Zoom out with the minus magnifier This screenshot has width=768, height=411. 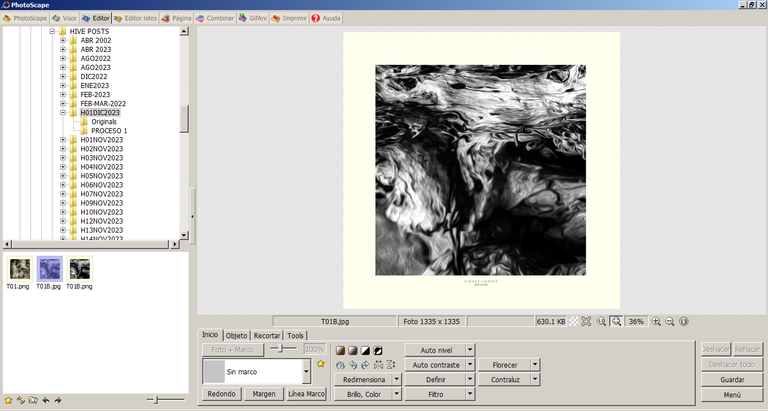(x=670, y=321)
